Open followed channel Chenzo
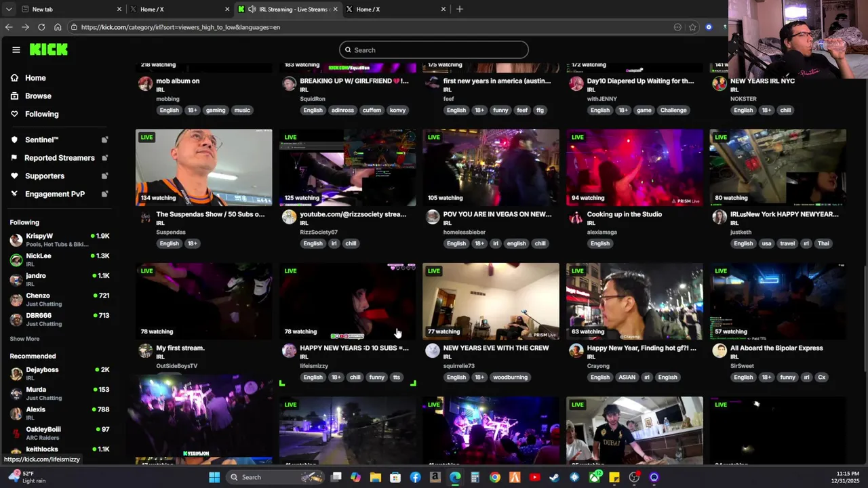 click(60, 300)
